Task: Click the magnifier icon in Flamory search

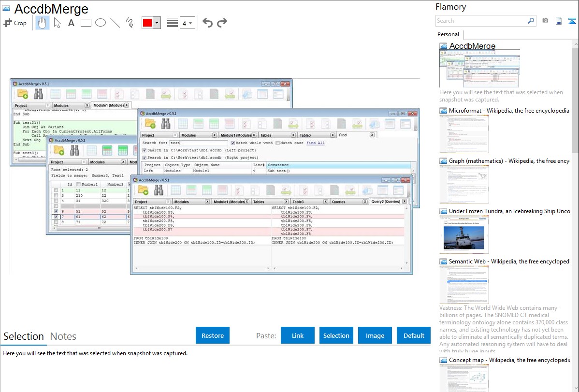Action: (x=531, y=21)
